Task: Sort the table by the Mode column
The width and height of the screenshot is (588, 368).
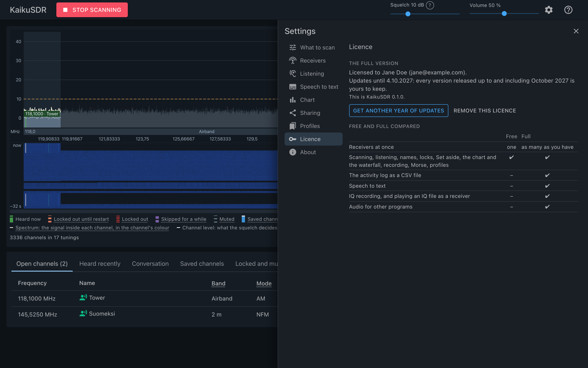Action: coord(264,283)
